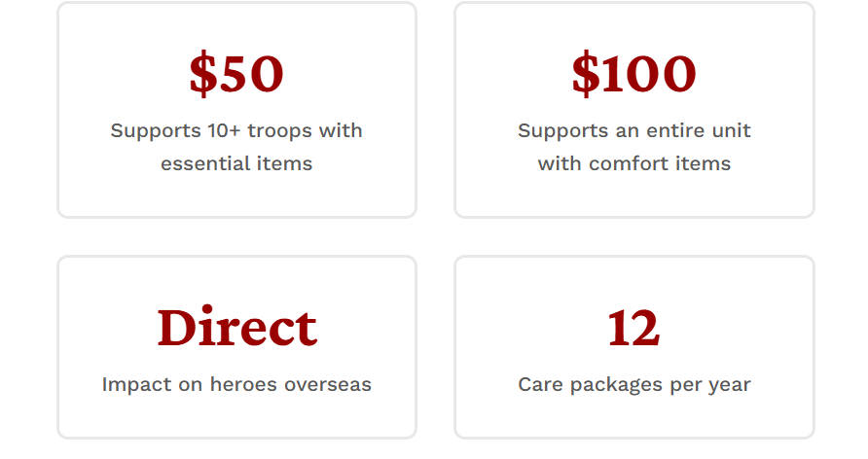Click "Care packages per year" description
This screenshot has width=868, height=459.
click(633, 384)
